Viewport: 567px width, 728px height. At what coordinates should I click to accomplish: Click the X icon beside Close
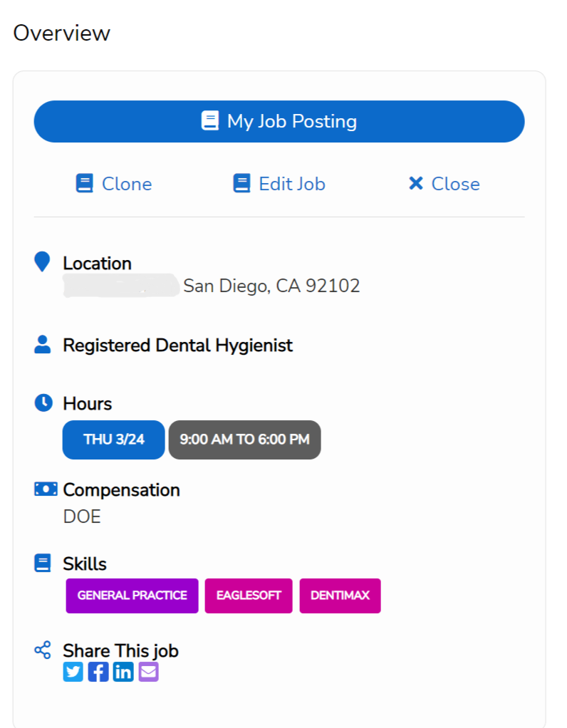(416, 183)
